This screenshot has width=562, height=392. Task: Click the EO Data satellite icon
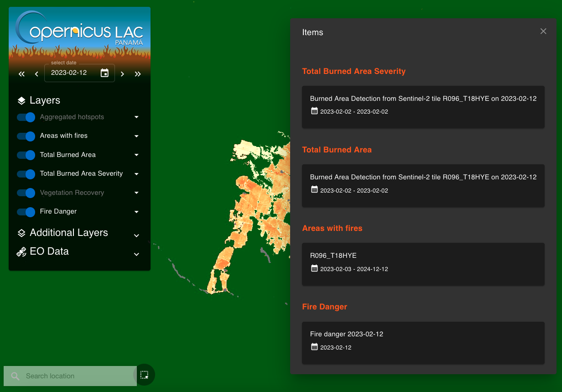point(21,252)
